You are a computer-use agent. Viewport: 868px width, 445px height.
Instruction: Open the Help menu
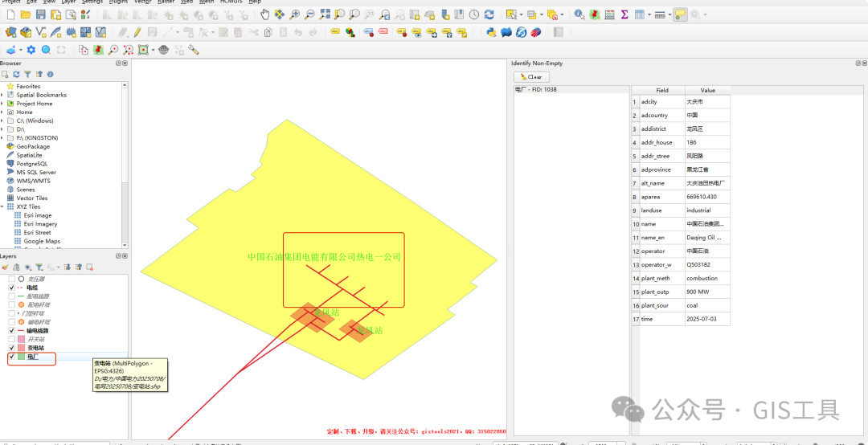[x=255, y=2]
